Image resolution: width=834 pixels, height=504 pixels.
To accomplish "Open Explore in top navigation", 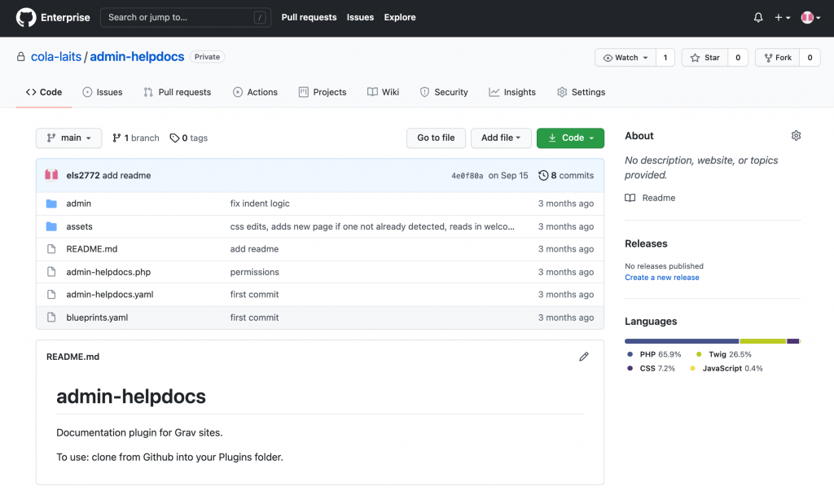I will (400, 18).
